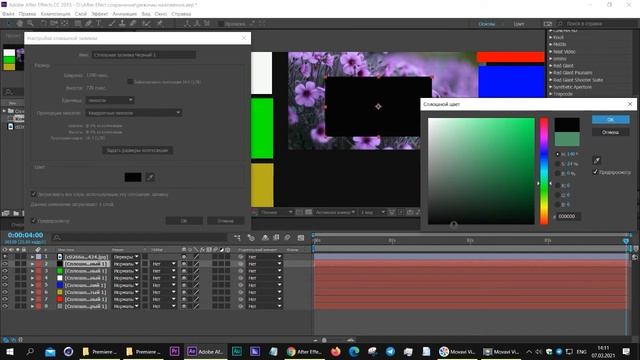Toggle visibility of layer 7 red solid

[5, 299]
